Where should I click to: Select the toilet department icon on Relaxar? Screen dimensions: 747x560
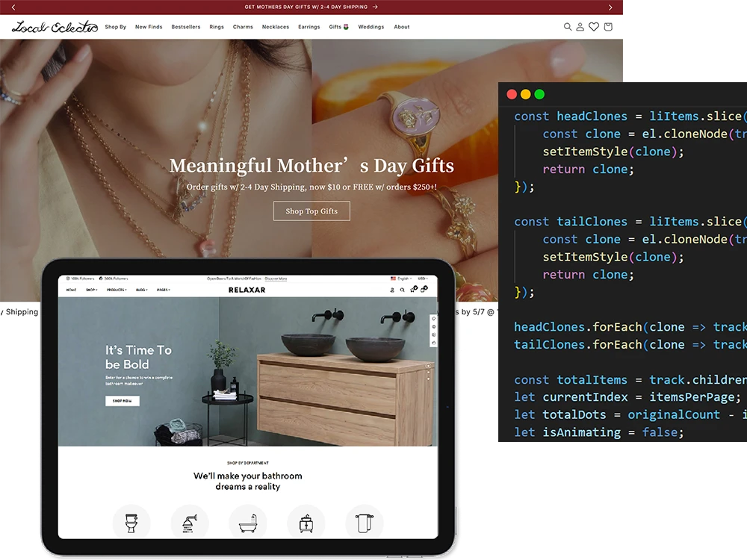click(x=131, y=523)
